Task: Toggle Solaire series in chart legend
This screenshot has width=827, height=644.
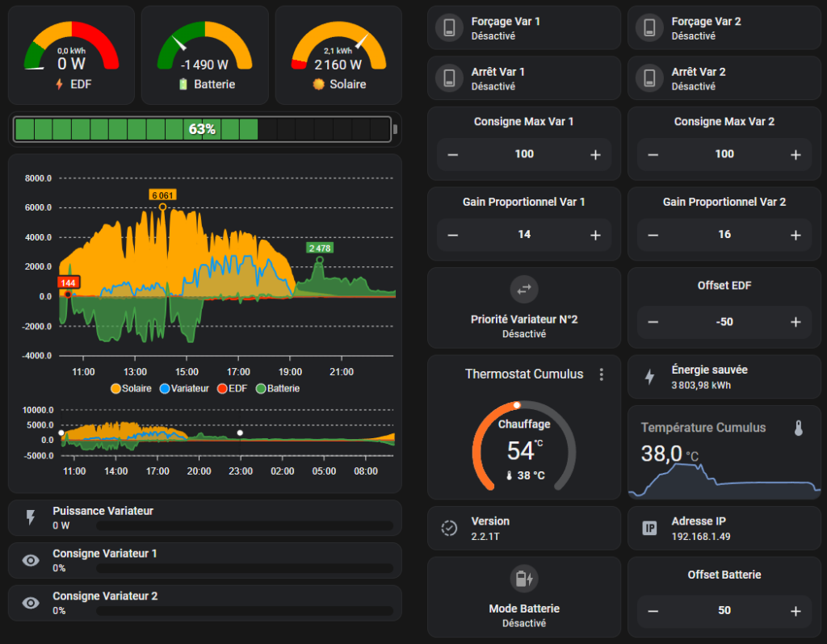Action: [x=131, y=389]
